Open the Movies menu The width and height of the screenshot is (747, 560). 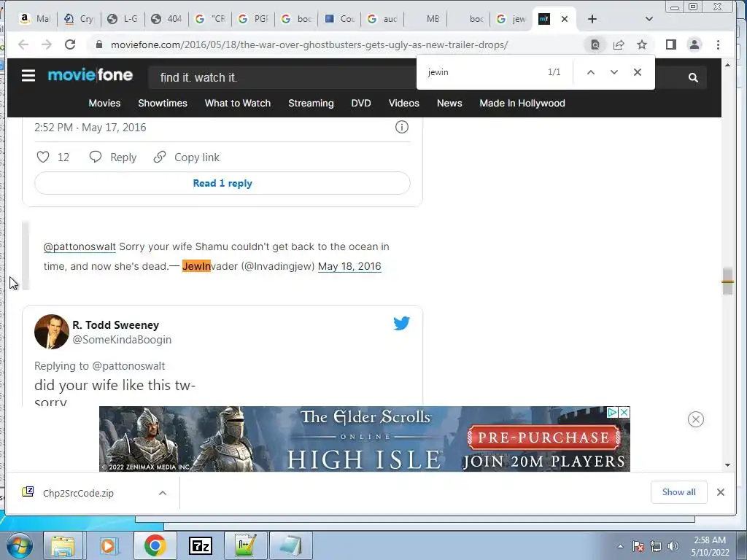coord(104,104)
